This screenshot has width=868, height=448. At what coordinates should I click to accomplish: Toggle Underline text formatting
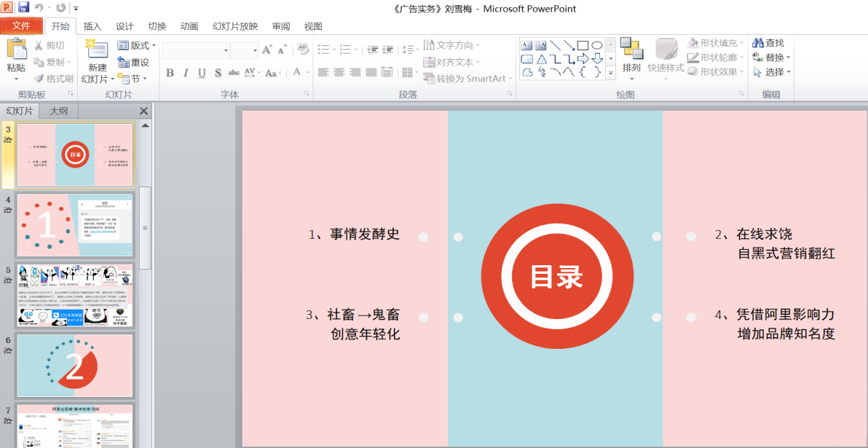pyautogui.click(x=202, y=73)
